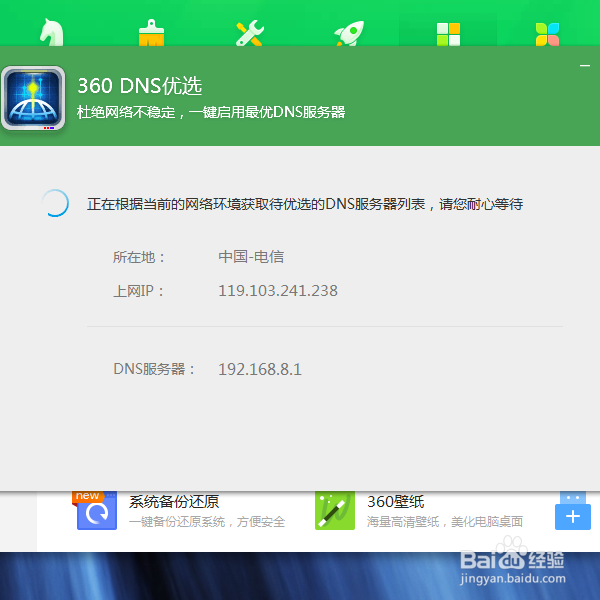Click the 一键备份还原系统 description text
The height and width of the screenshot is (600, 600).
(x=207, y=522)
